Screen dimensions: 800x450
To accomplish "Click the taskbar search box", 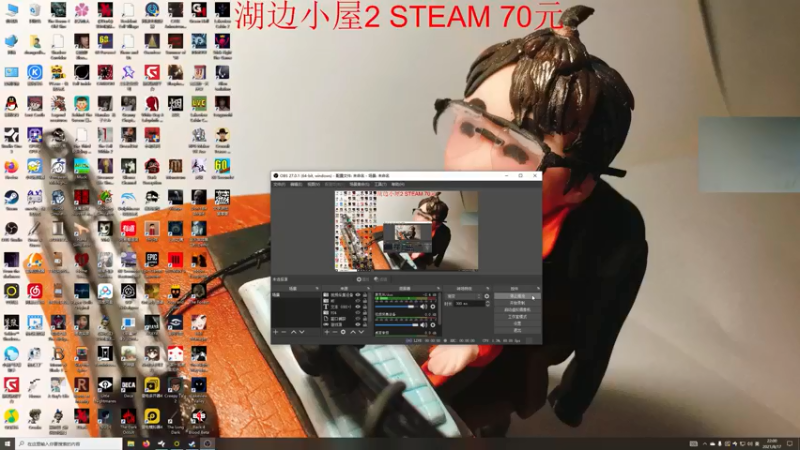I will tap(69, 444).
